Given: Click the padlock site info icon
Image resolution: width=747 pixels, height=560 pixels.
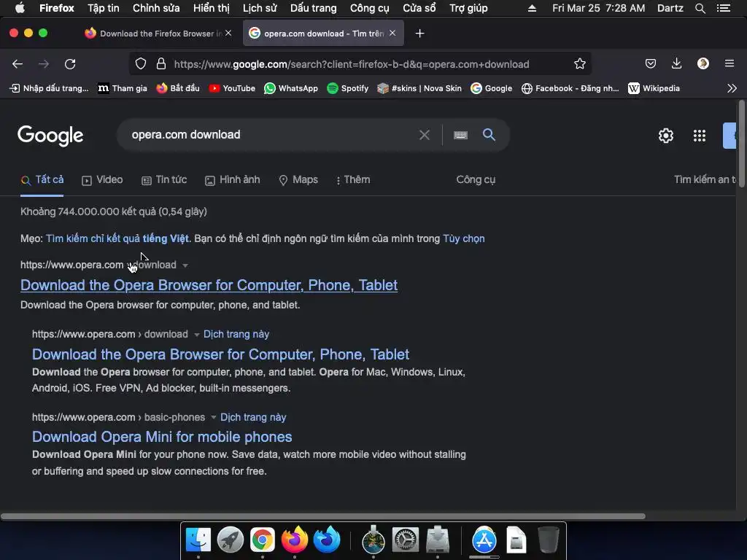Looking at the screenshot, I should 161,64.
